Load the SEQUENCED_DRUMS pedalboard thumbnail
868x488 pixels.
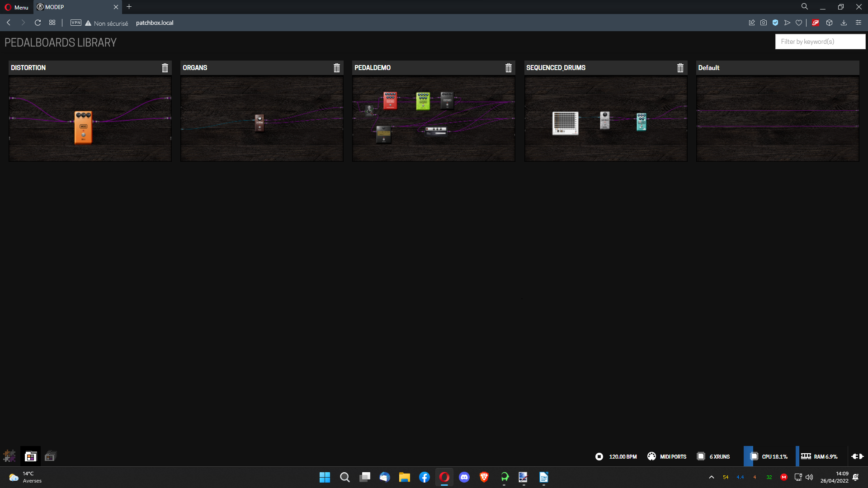coord(606,118)
